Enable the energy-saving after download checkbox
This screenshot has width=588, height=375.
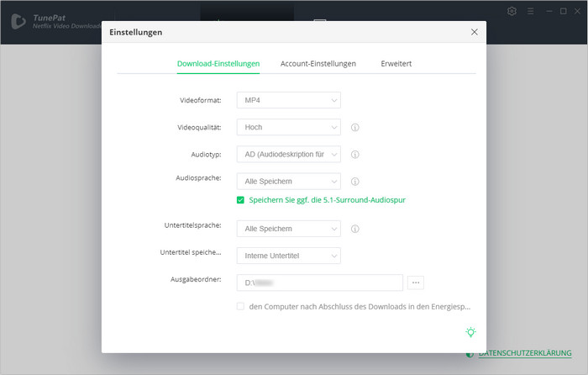pyautogui.click(x=240, y=307)
